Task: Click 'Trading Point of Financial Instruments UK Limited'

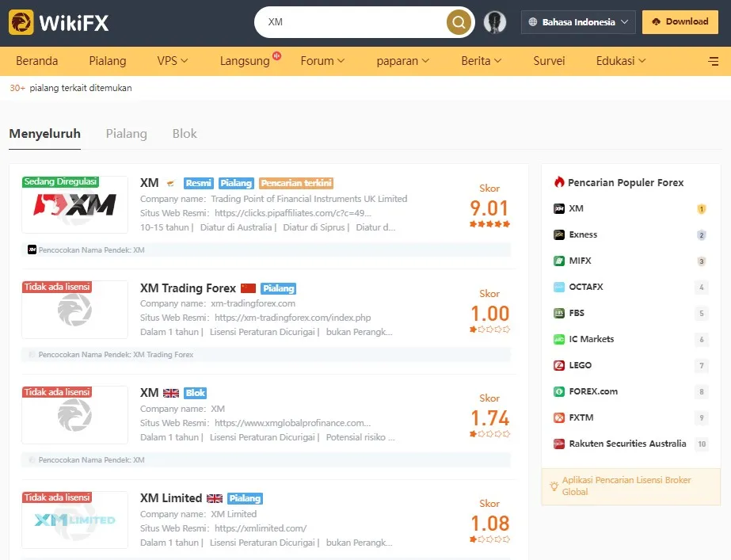Action: (x=309, y=199)
